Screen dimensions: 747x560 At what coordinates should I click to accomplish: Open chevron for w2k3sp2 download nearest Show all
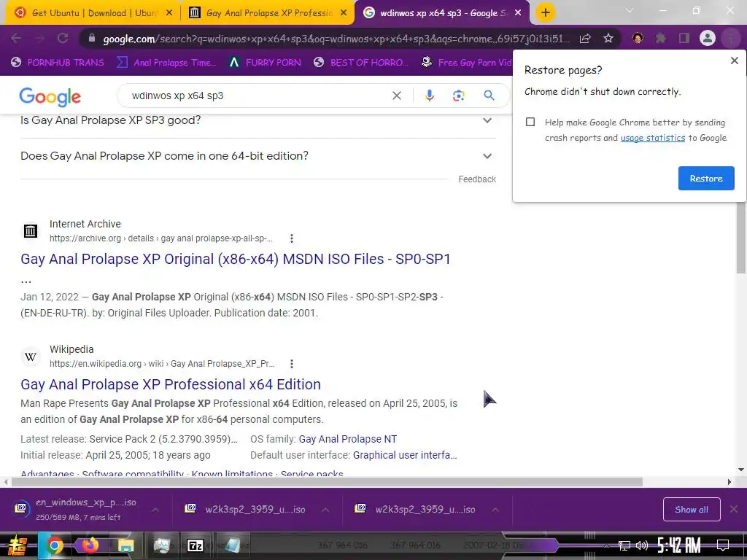pos(495,510)
